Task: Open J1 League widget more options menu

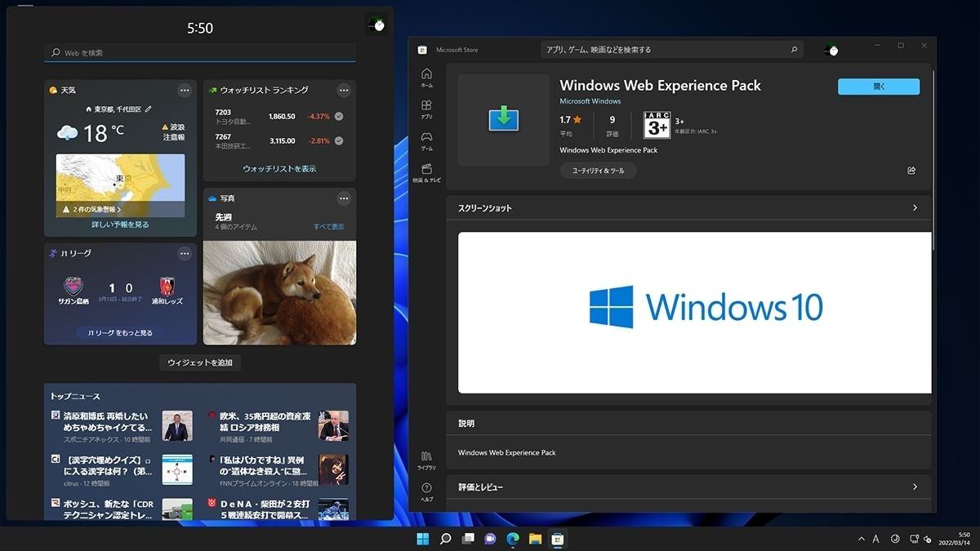Action: coord(185,253)
